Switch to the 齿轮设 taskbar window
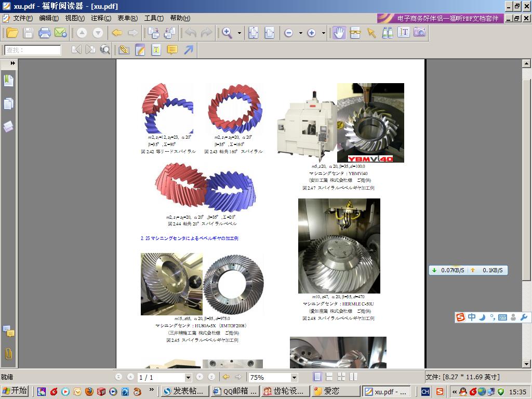 (x=285, y=391)
